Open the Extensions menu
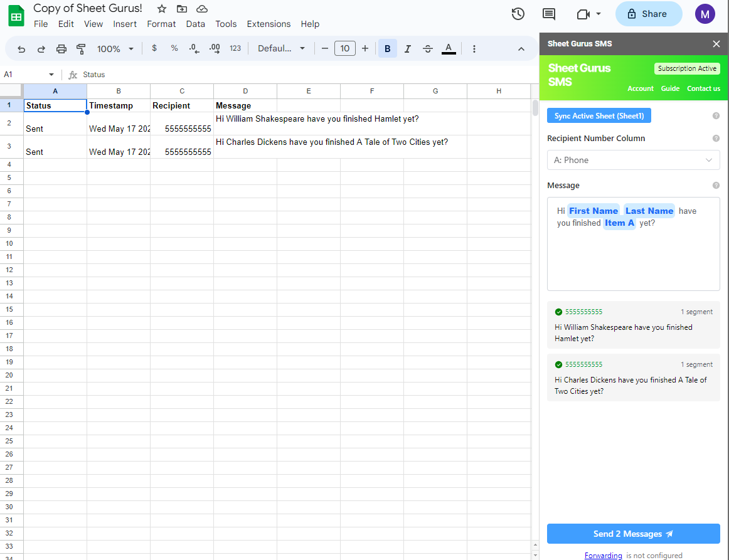Screen dimensions: 729x560 (x=269, y=24)
